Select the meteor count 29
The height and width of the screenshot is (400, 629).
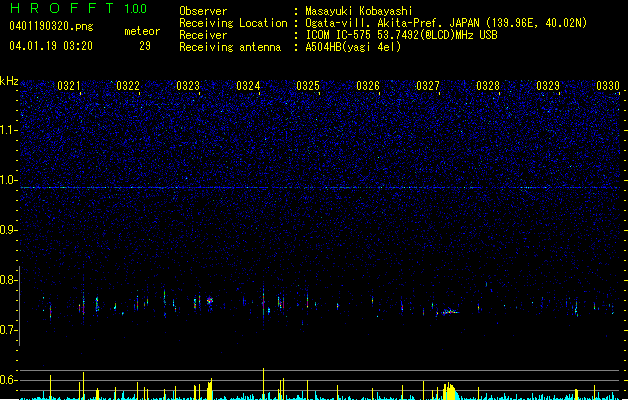point(145,46)
